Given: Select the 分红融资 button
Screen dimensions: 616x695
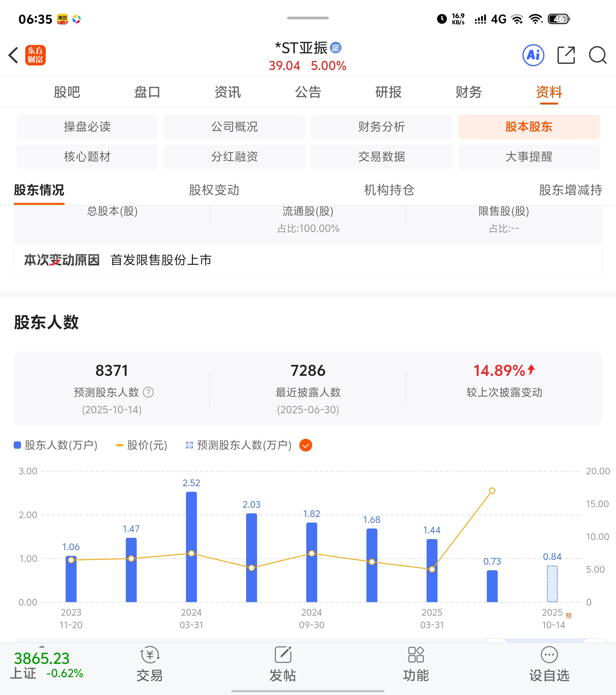Looking at the screenshot, I should tap(234, 157).
